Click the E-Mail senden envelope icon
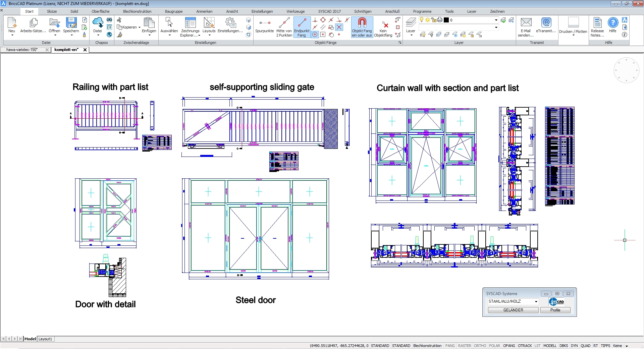The image size is (644, 349). (526, 22)
